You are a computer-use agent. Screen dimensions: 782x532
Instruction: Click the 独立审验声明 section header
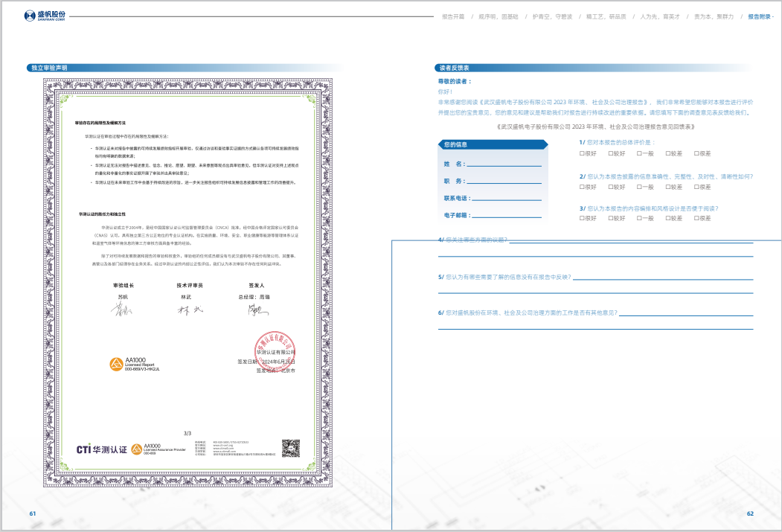point(49,68)
